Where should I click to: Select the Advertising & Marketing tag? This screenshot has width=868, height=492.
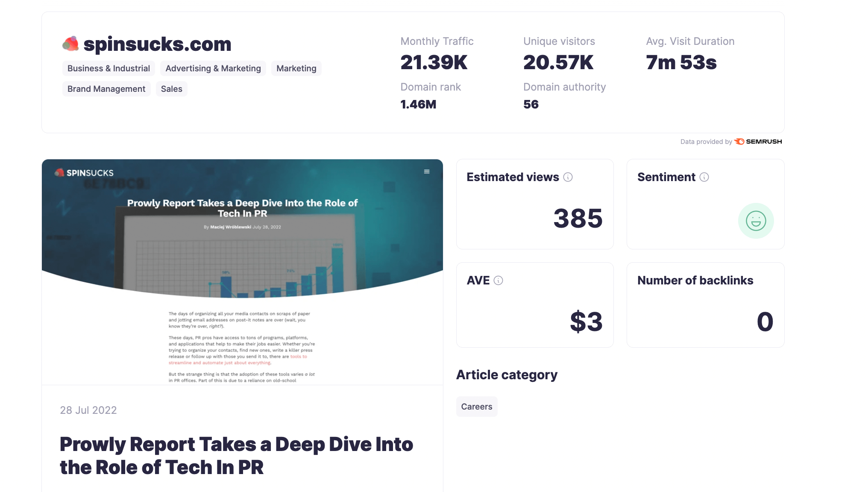tap(213, 68)
